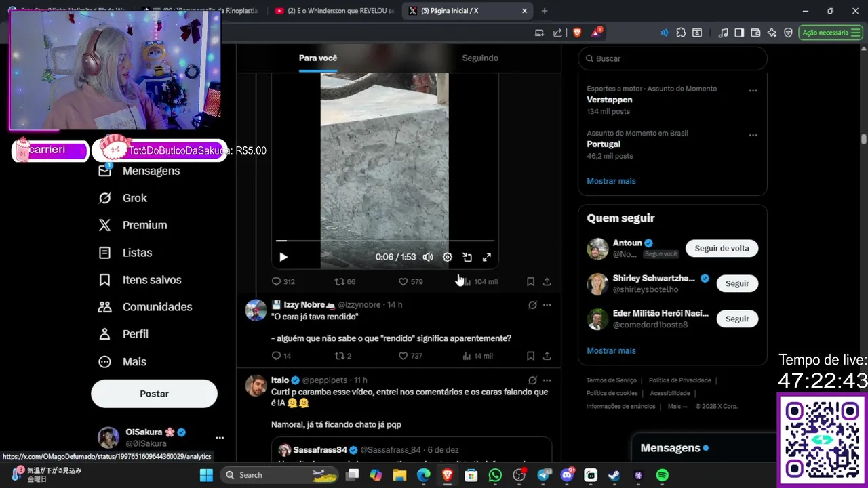Open Spotify from the taskbar

click(663, 475)
